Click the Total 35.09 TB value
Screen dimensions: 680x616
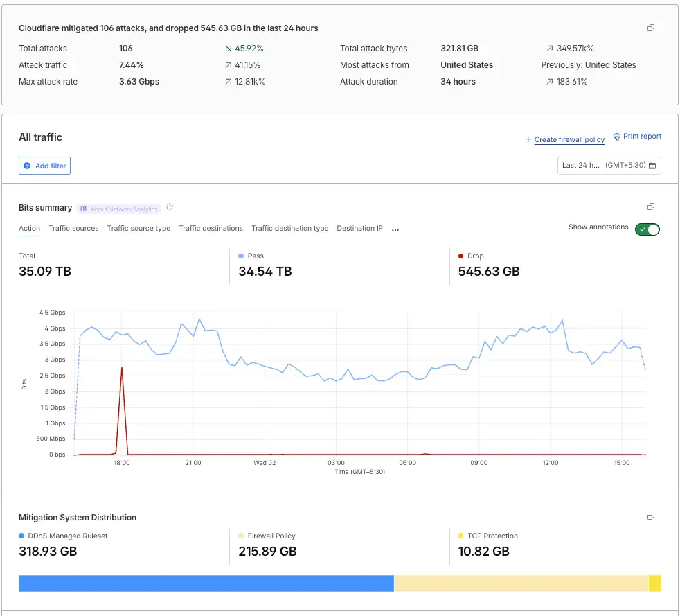point(45,272)
